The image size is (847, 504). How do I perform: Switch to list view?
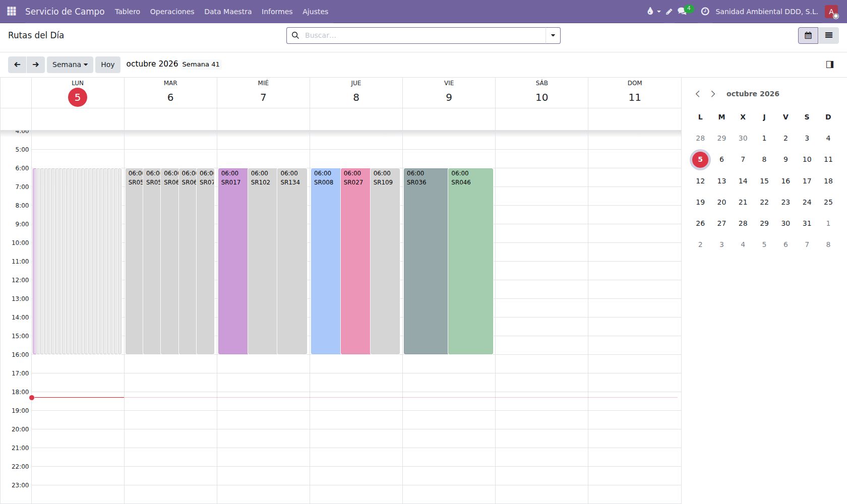[x=828, y=35]
